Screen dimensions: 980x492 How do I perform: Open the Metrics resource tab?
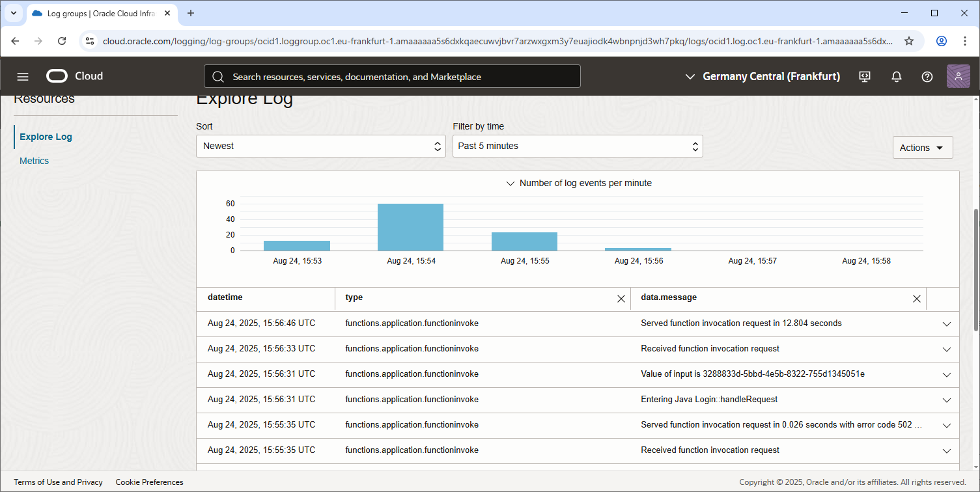coord(34,161)
